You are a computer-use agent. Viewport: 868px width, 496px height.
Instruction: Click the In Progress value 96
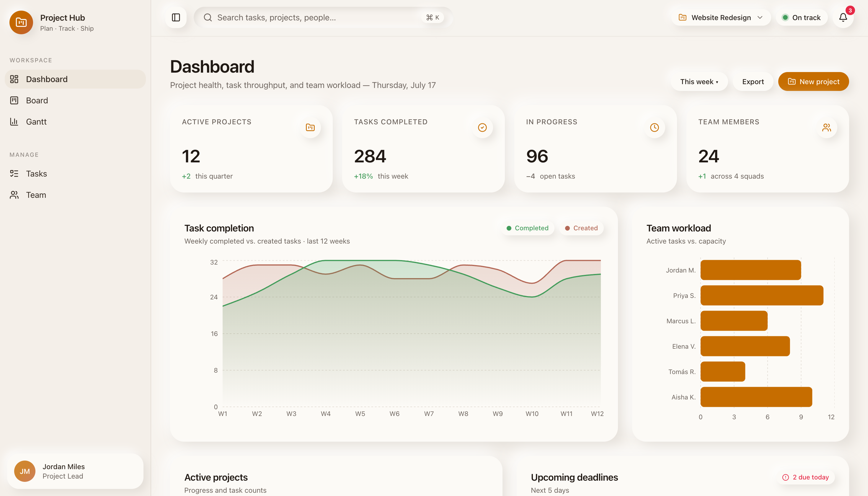[x=537, y=156]
